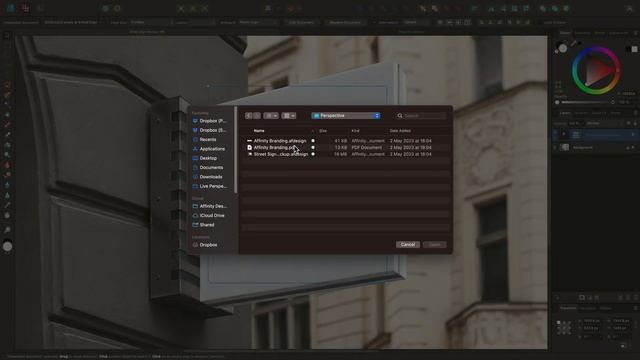This screenshot has height=360, width=640.
Task: Open Downloads folder in sidebar
Action: [x=208, y=177]
